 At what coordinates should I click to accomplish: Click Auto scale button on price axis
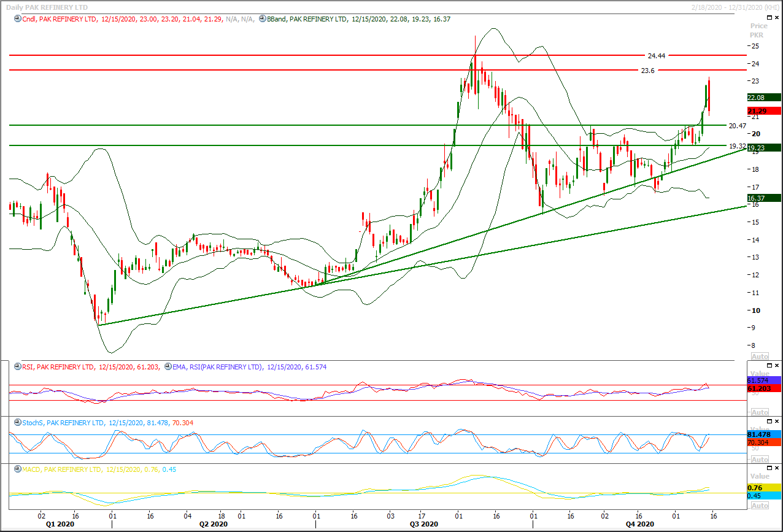pos(760,357)
